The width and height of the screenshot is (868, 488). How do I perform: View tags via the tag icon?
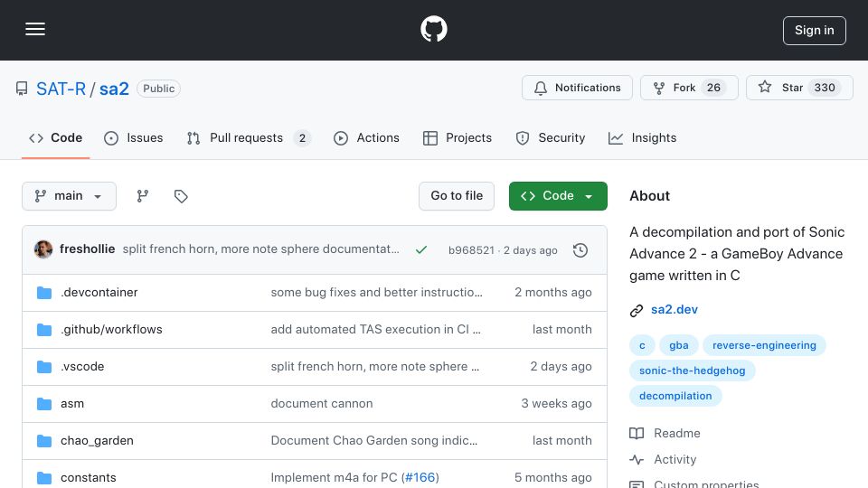point(181,196)
